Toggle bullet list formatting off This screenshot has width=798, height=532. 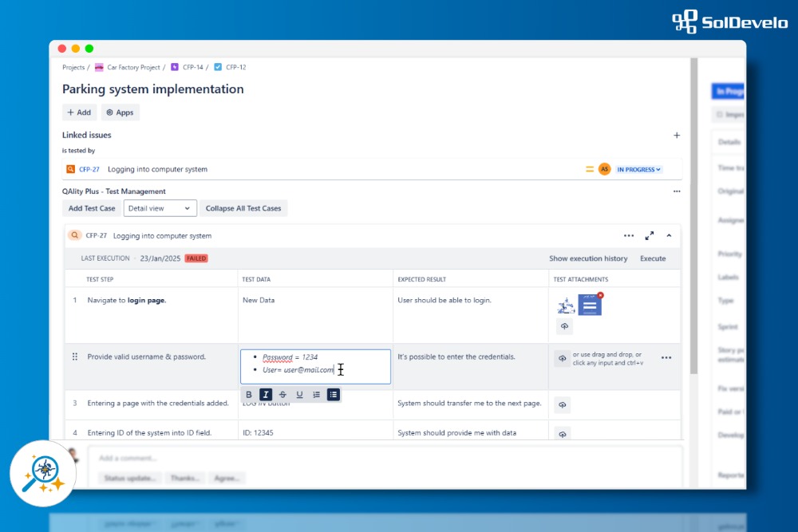[x=334, y=394]
